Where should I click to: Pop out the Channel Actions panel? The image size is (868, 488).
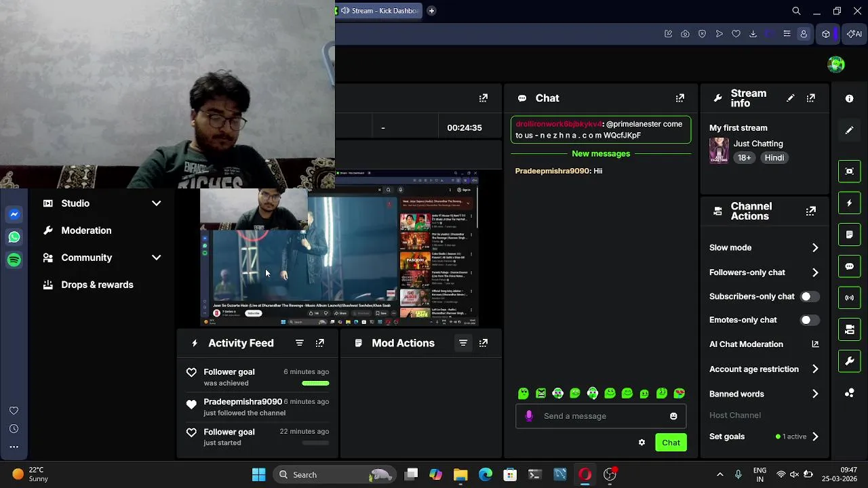click(810, 211)
